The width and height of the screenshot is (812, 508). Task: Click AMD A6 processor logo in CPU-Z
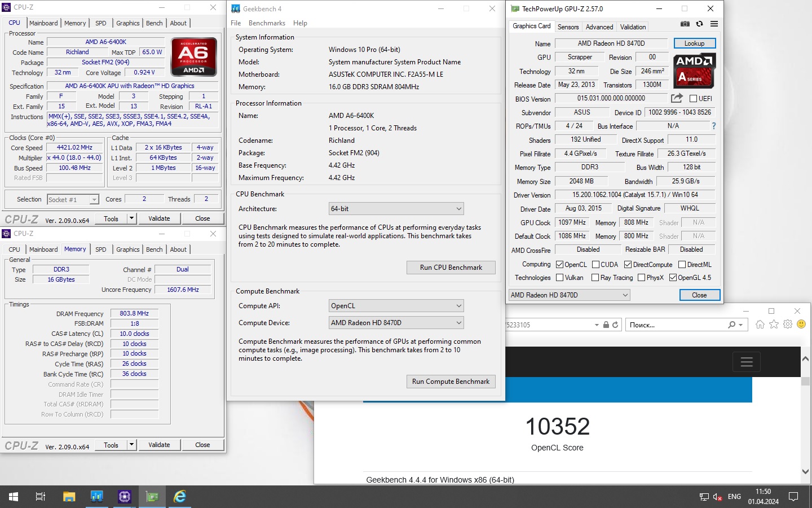pos(193,56)
